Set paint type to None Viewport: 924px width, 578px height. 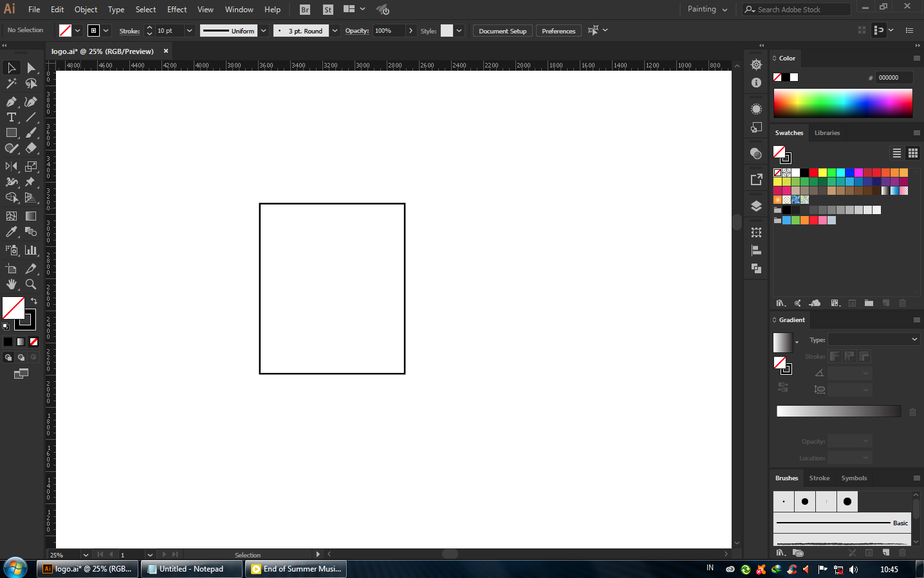click(33, 342)
